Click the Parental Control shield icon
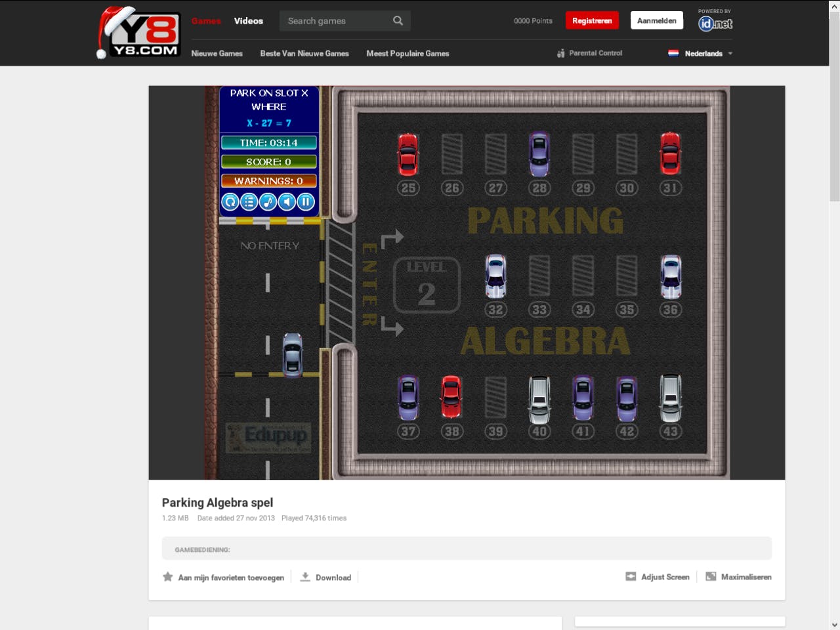Screen dimensions: 840x630 (x=560, y=53)
